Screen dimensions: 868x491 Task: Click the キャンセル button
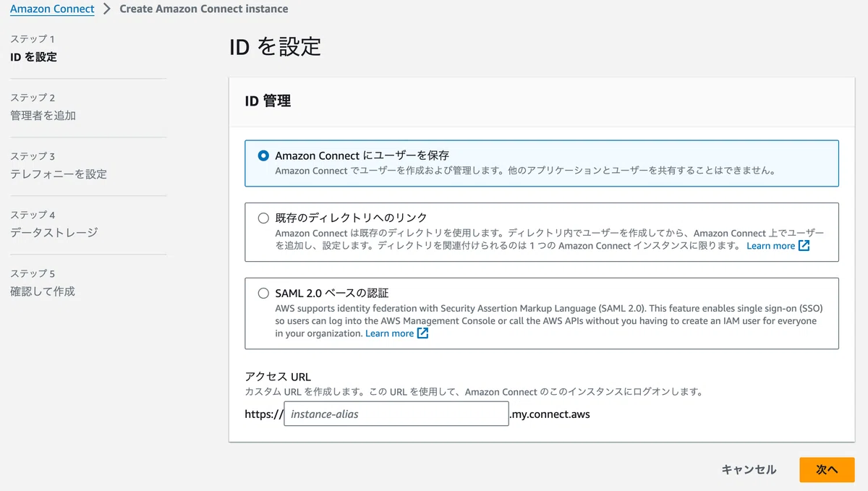pos(749,470)
